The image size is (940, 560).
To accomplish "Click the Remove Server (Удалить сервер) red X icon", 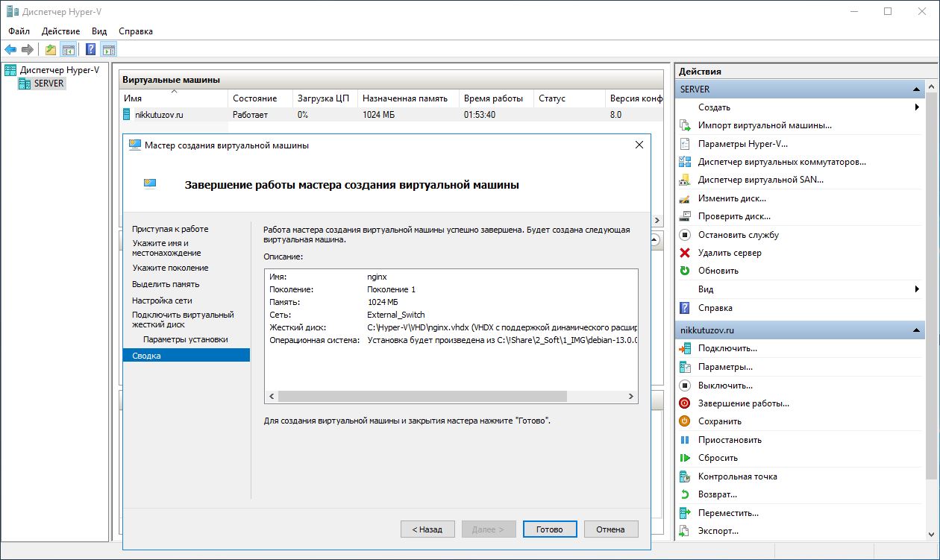I will (x=685, y=253).
